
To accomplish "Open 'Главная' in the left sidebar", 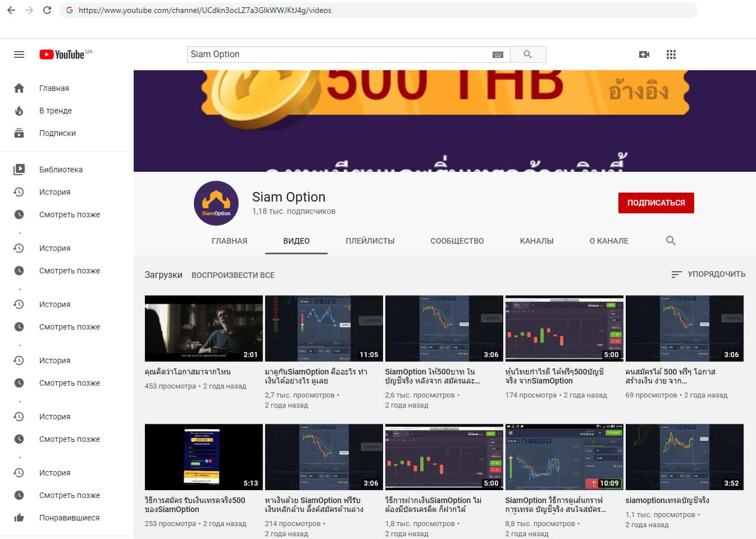I will 54,88.
